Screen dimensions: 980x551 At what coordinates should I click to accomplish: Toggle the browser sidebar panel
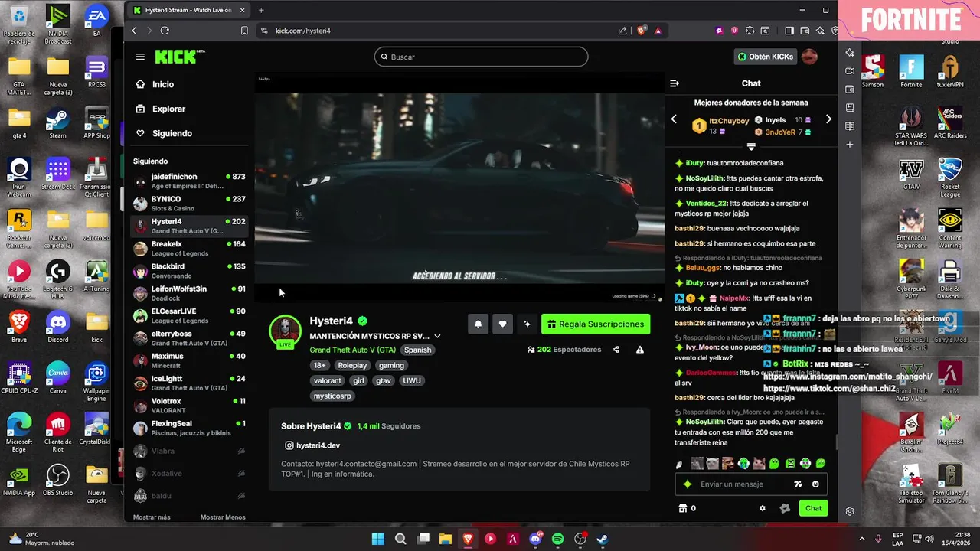point(789,31)
